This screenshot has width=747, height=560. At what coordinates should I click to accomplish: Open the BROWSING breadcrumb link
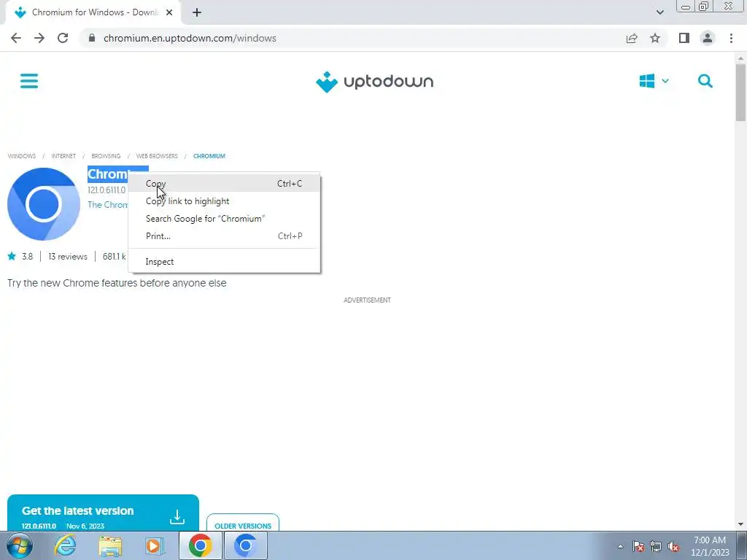[106, 156]
